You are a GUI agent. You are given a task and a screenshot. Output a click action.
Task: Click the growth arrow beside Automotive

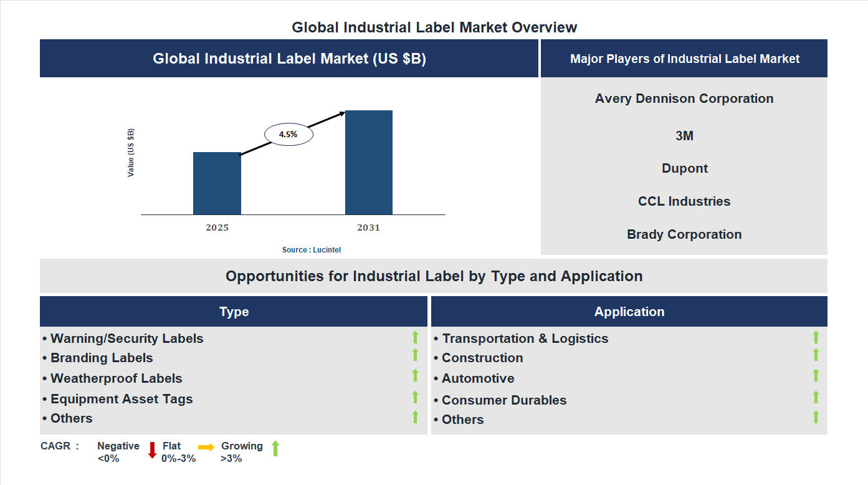[816, 376]
